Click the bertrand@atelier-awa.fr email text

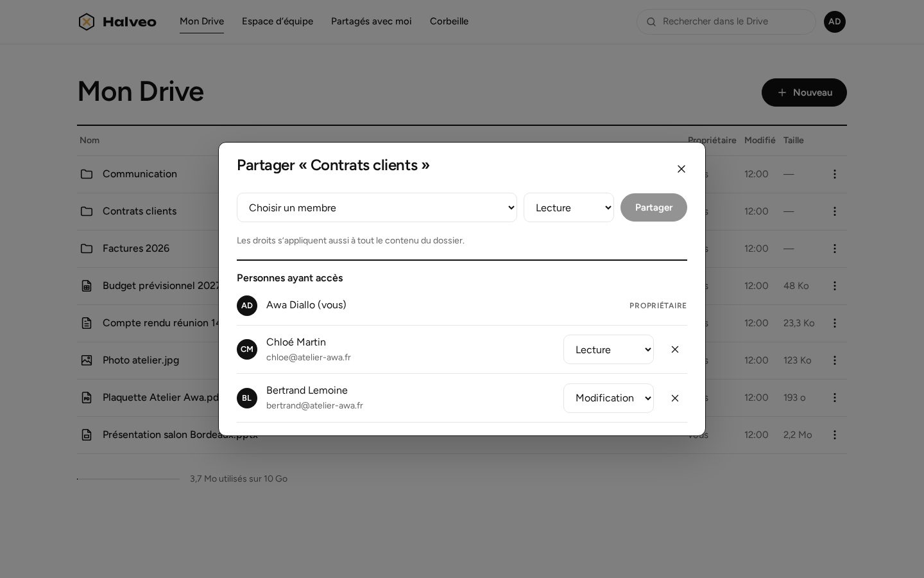coord(314,406)
